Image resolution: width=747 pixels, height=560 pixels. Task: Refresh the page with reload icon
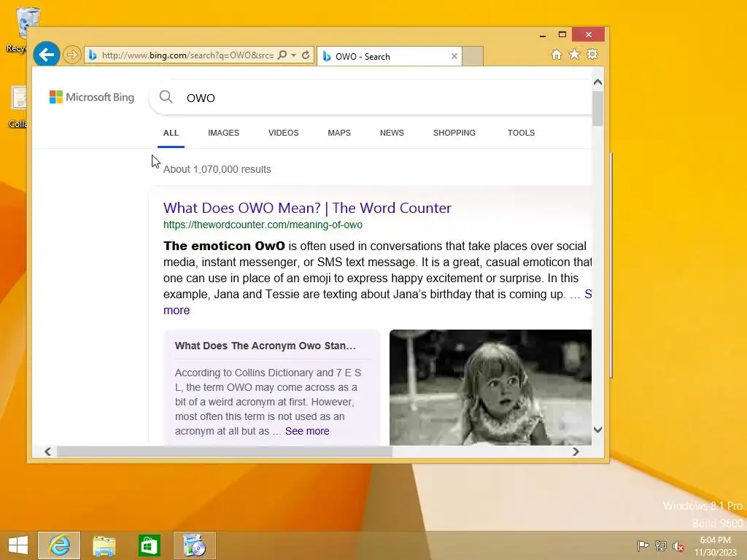(x=306, y=55)
